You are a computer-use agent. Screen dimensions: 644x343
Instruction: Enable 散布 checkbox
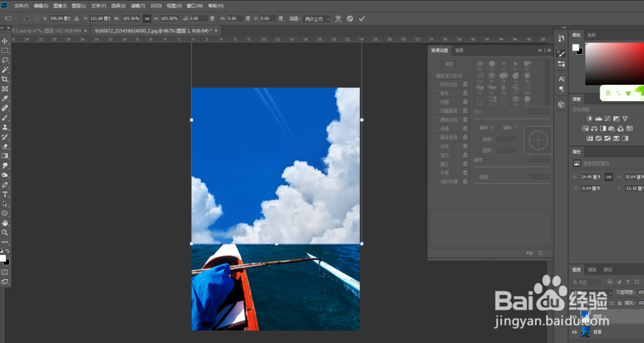click(436, 93)
